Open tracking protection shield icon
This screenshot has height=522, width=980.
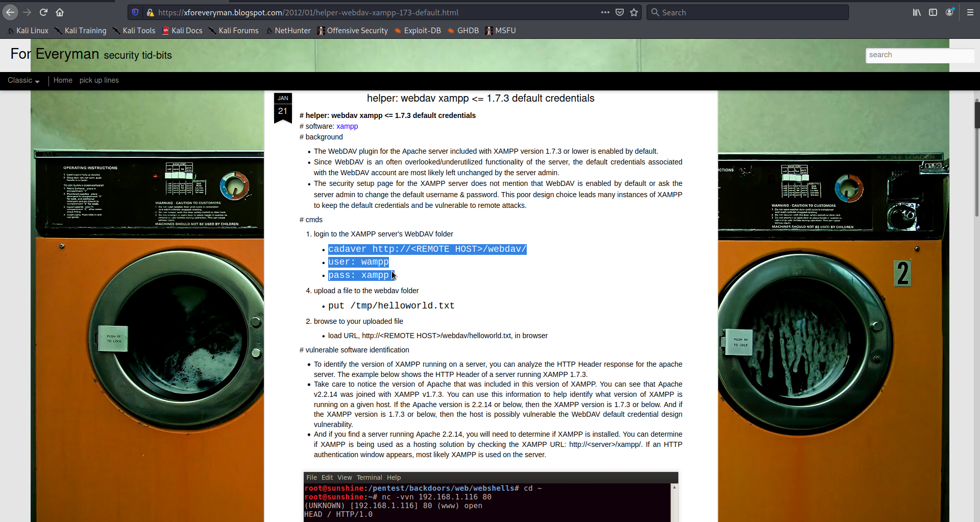pos(135,12)
